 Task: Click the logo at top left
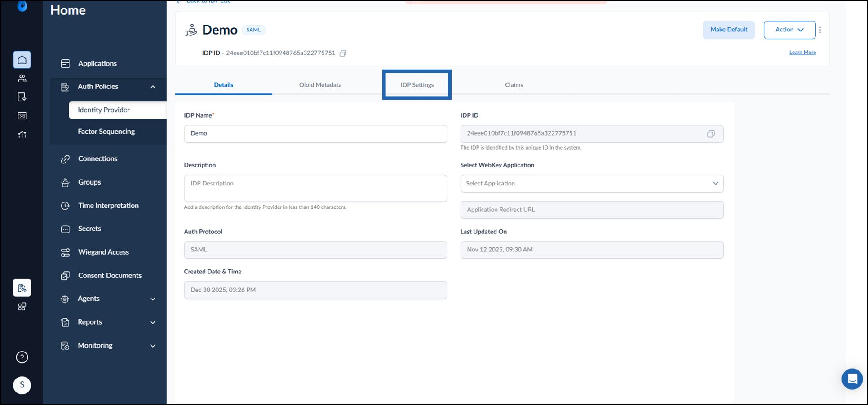tap(22, 6)
